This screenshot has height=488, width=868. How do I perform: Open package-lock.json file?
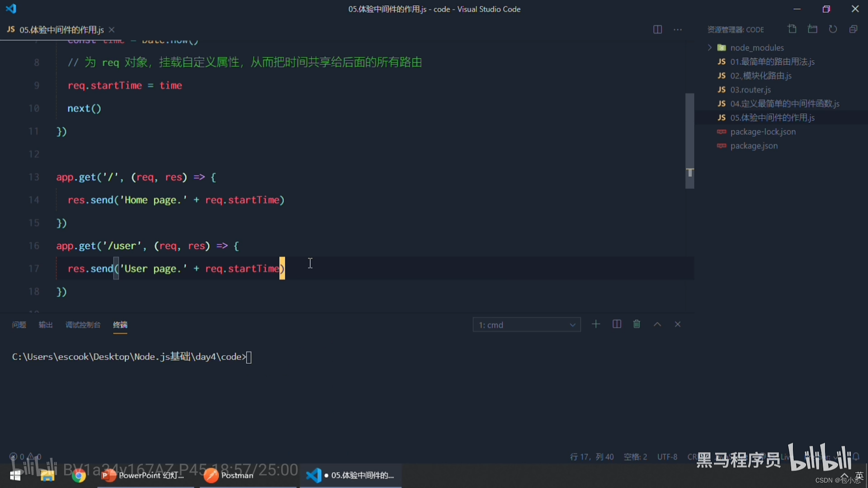(x=763, y=131)
